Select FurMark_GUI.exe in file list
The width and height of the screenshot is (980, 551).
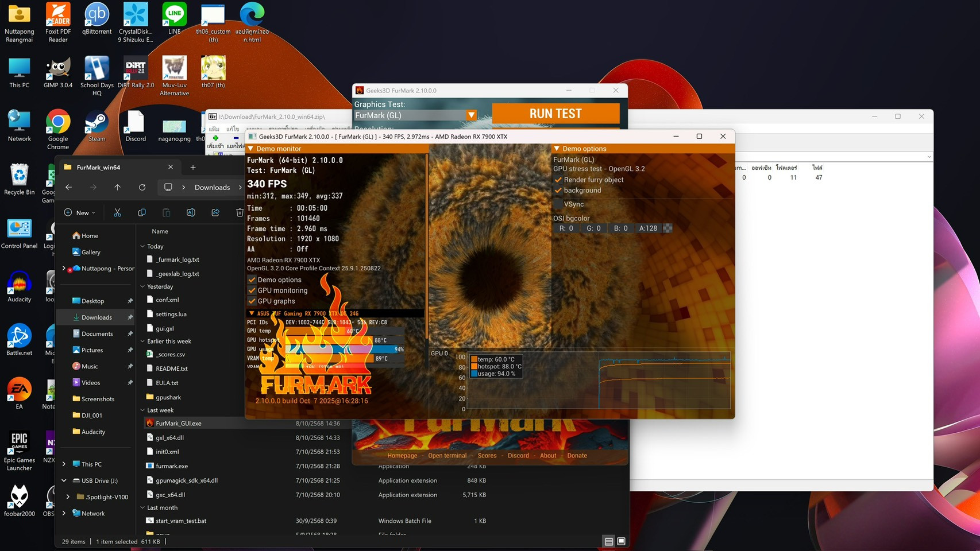pos(179,424)
